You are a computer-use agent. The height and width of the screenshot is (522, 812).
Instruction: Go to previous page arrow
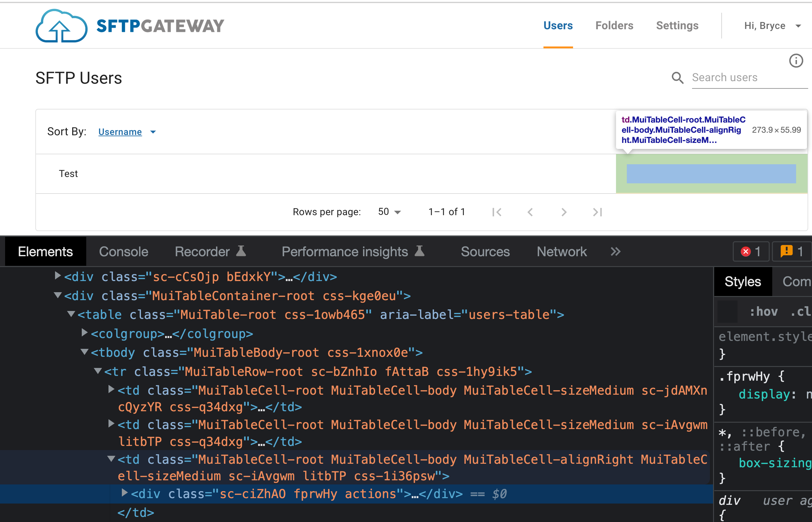click(530, 212)
